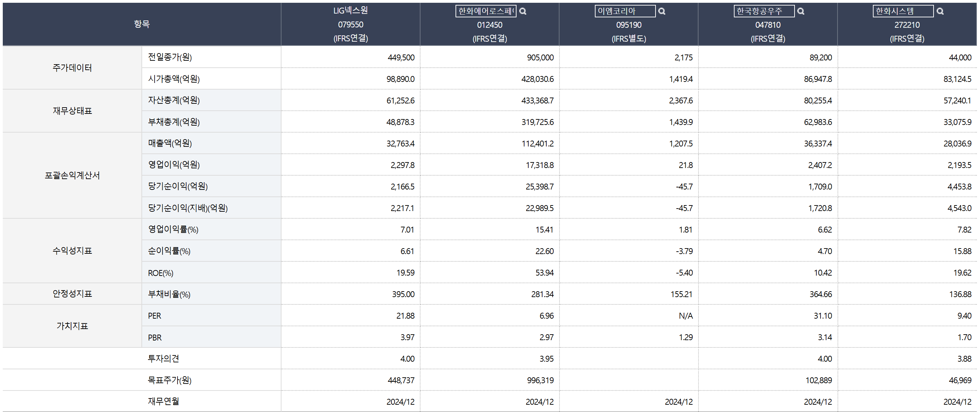Click the LIG넥스원 column header
Image resolution: width=980 pixels, height=412 pixels.
tap(350, 11)
